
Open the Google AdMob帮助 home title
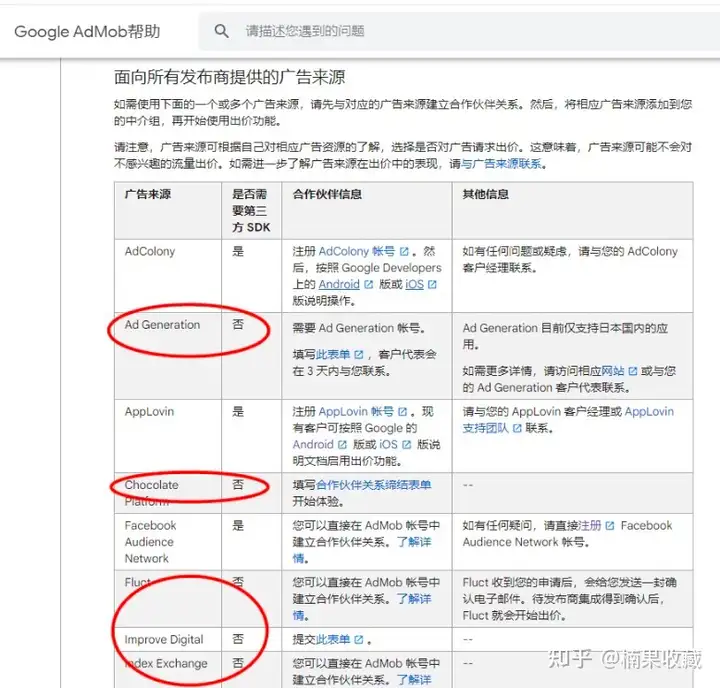87,32
